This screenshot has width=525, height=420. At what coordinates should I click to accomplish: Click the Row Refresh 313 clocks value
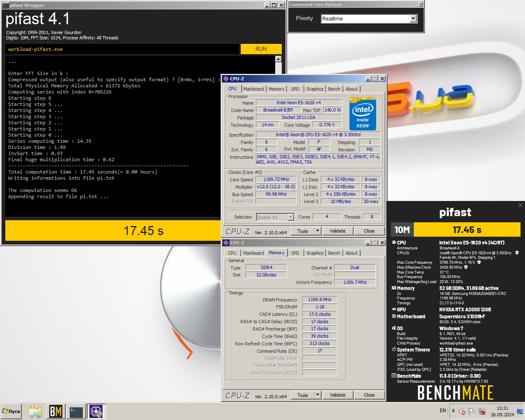[320, 343]
